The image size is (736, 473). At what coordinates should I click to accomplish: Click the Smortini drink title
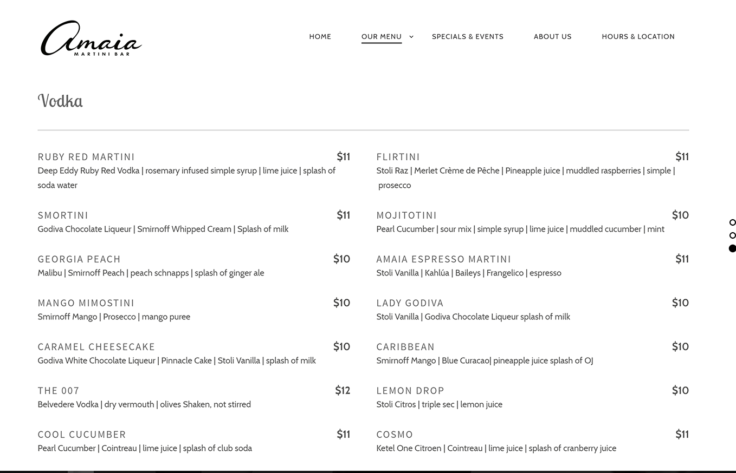63,215
